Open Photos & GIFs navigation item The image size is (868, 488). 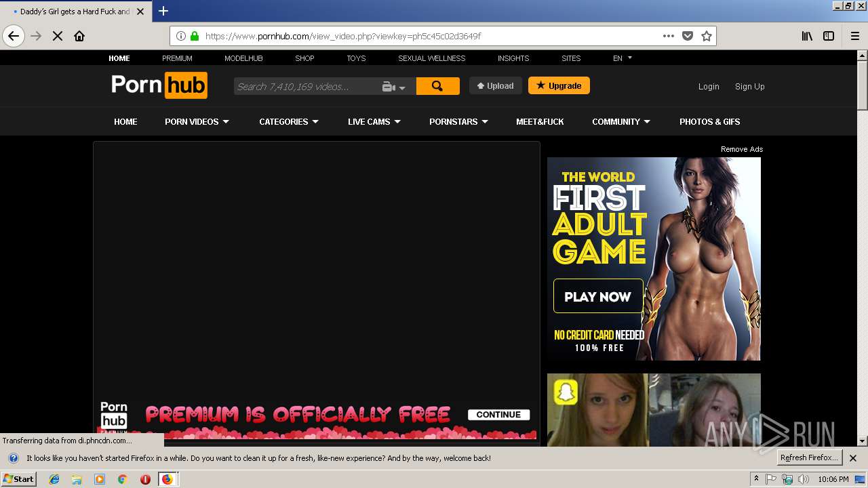point(709,121)
